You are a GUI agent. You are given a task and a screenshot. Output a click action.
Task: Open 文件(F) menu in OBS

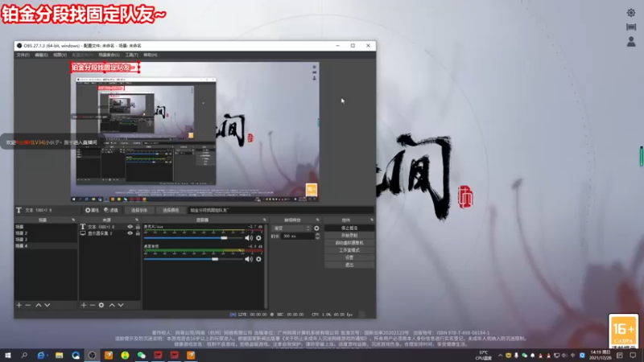(23, 55)
